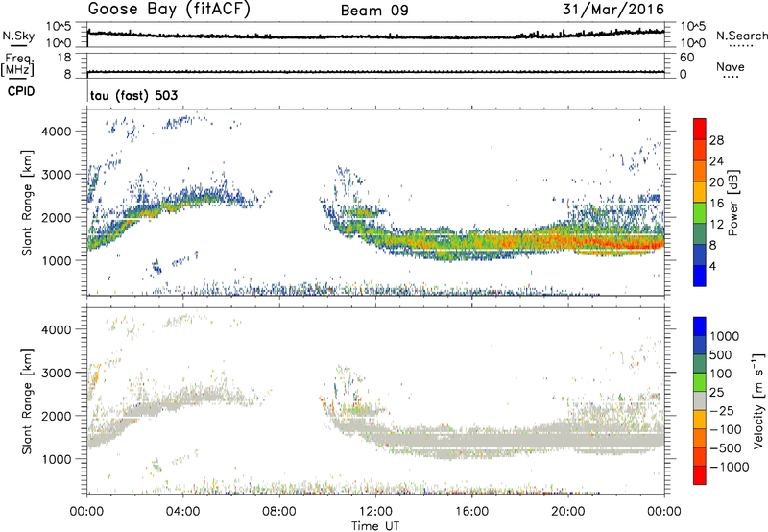Image resolution: width=768 pixels, height=532 pixels.
Task: Click the 'Power [dB]' colorbar label
Action: 732,203
